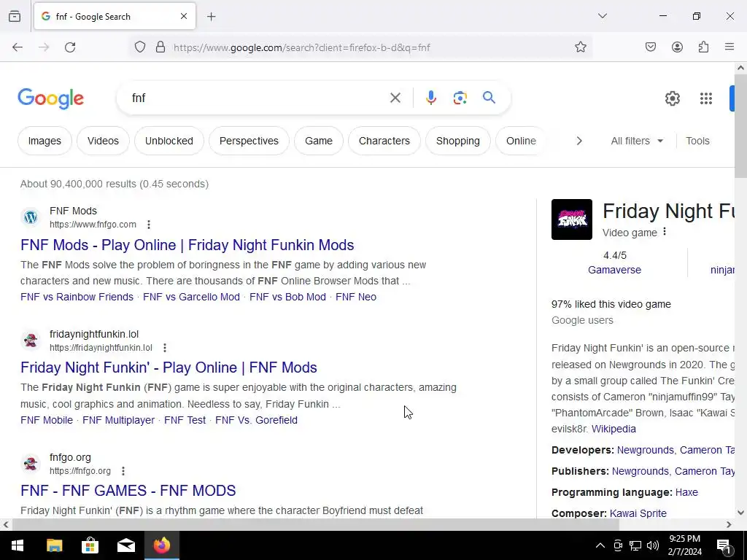The height and width of the screenshot is (560, 747).
Task: Open Firefox View in the tab bar
Action: 15,16
